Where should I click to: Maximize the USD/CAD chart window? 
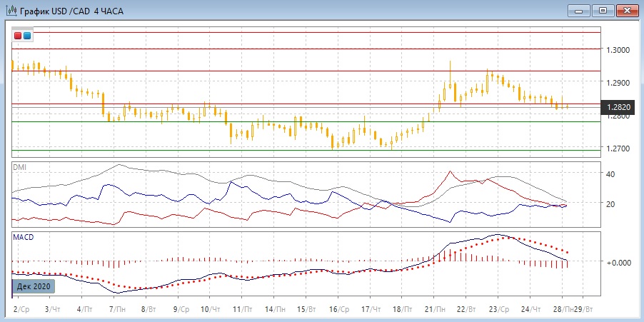[603, 10]
